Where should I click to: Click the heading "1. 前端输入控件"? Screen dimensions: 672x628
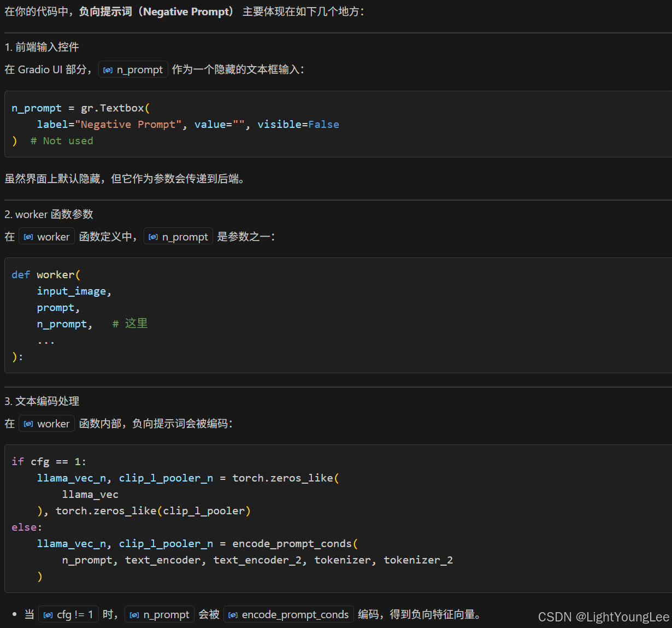click(x=42, y=47)
